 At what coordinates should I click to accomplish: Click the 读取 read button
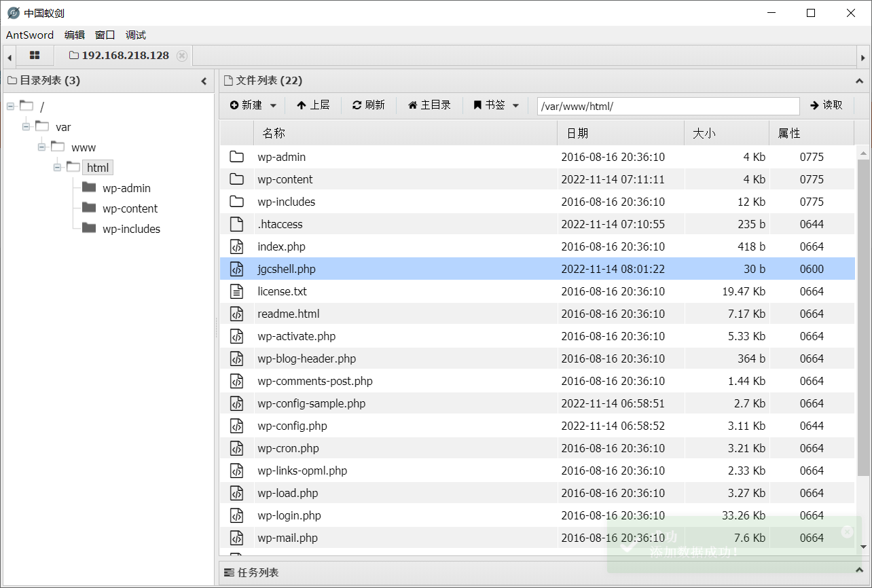pyautogui.click(x=826, y=105)
